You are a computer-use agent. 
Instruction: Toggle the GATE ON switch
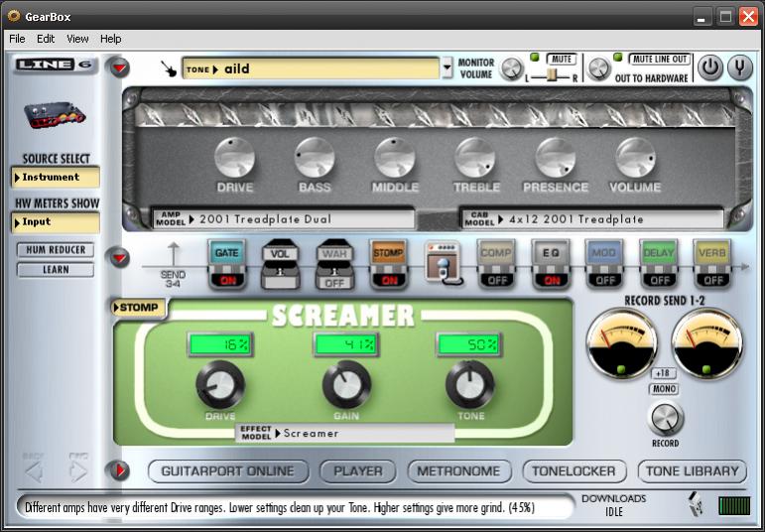click(228, 280)
